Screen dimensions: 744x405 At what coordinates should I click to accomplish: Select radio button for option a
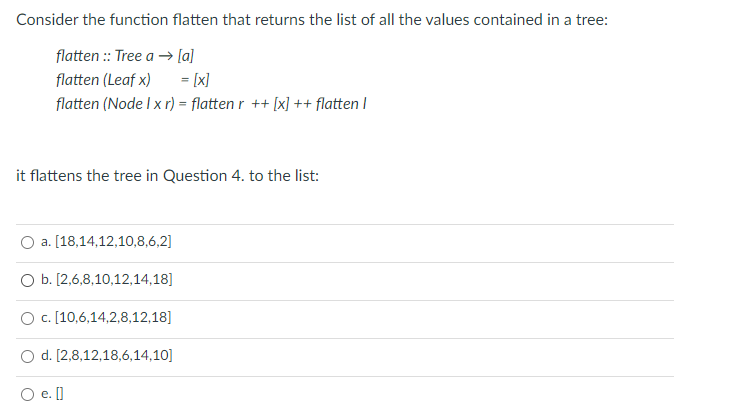28,243
